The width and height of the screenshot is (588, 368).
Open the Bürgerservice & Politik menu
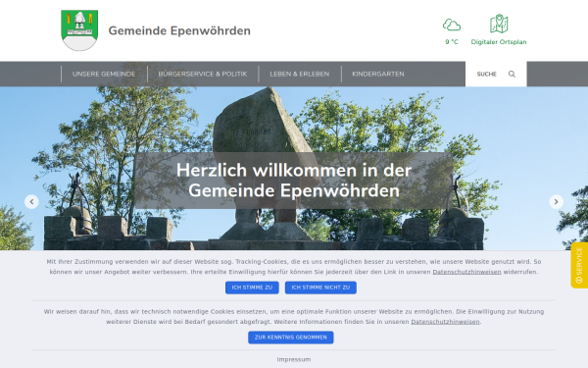pyautogui.click(x=203, y=74)
